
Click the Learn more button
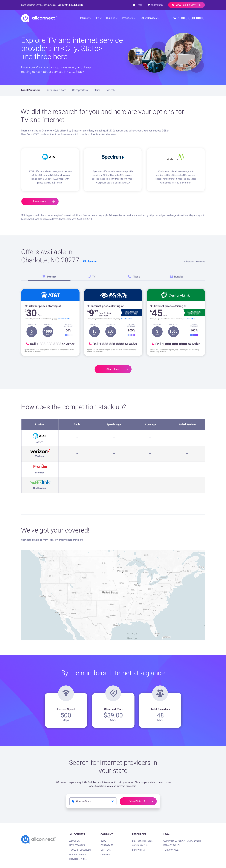point(40,202)
